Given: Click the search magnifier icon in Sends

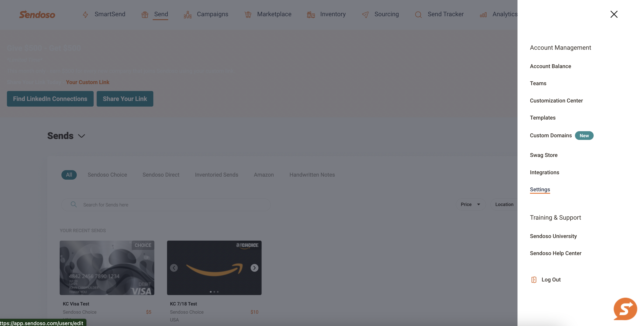Looking at the screenshot, I should click(74, 205).
